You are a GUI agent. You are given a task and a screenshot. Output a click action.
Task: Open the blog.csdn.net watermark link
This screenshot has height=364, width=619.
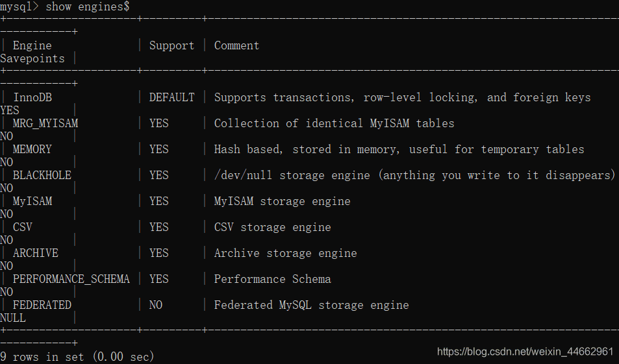525,352
